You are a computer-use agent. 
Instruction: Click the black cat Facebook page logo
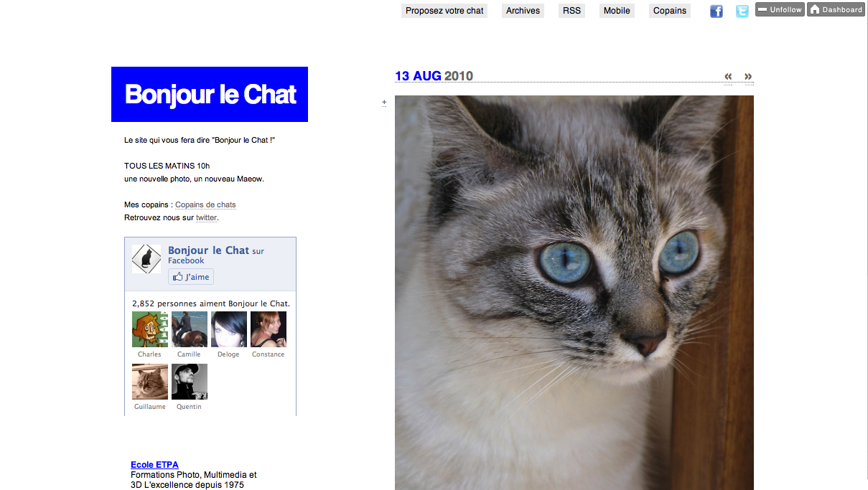click(x=146, y=259)
